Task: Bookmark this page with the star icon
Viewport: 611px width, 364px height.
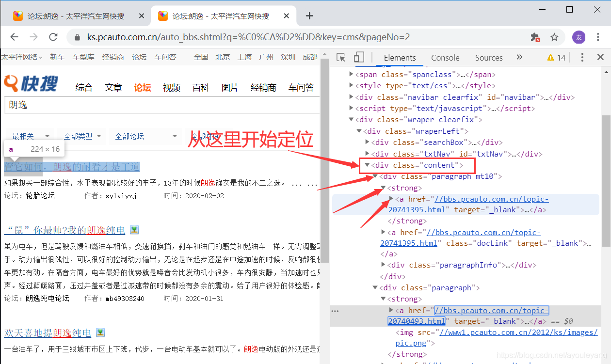Action: tap(554, 37)
